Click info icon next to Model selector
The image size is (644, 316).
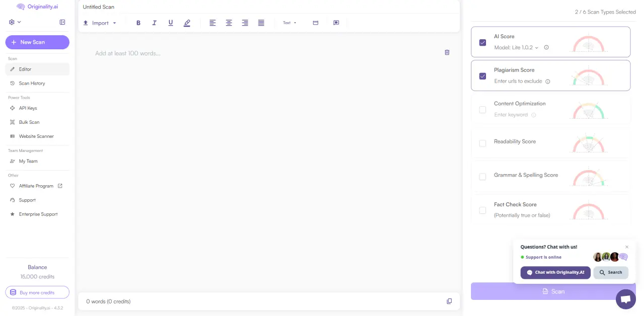[x=546, y=48]
